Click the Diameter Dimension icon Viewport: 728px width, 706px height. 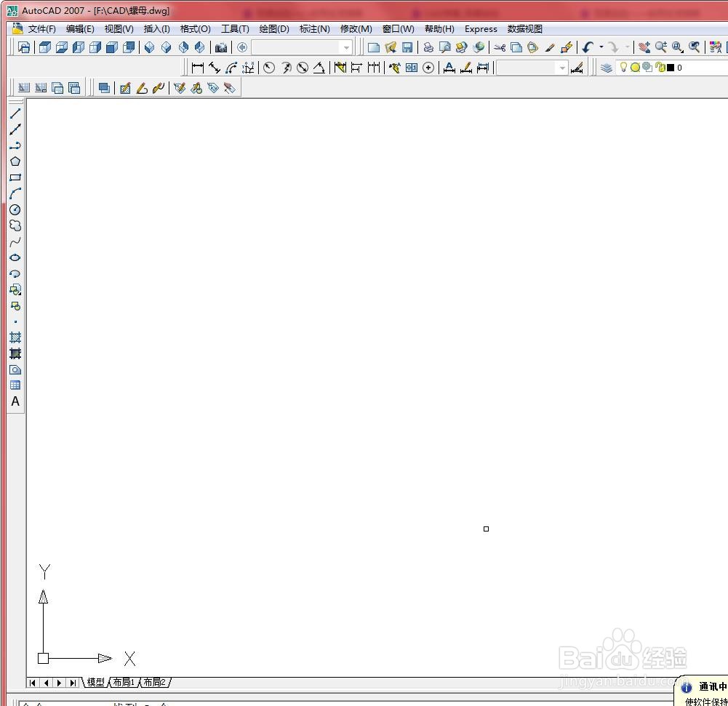click(x=303, y=68)
